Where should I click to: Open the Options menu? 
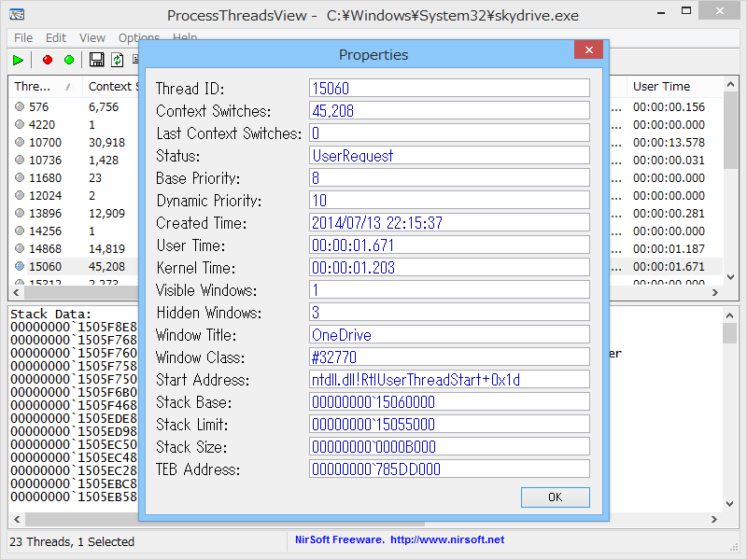tap(138, 37)
